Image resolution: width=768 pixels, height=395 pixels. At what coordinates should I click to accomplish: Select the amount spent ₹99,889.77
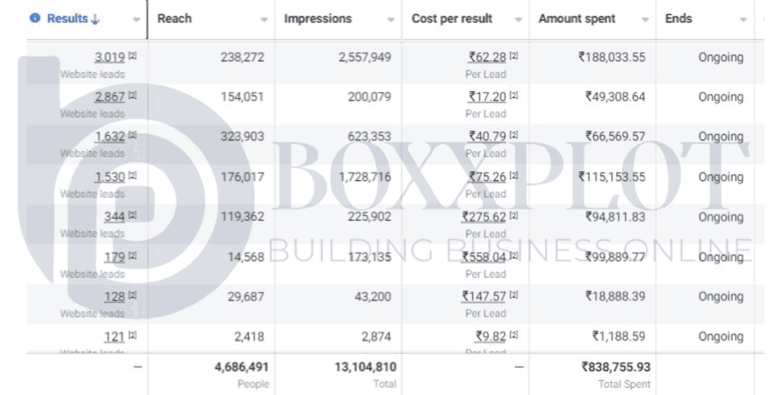pyautogui.click(x=615, y=257)
